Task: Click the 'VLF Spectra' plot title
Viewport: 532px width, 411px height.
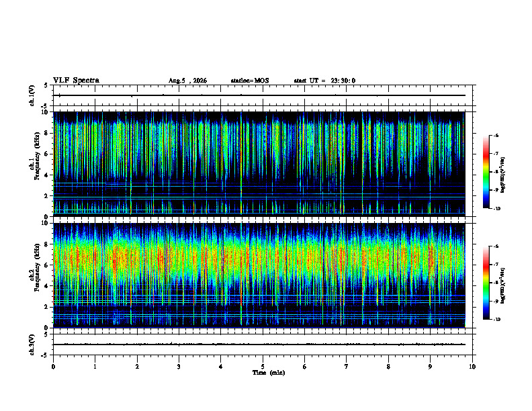Action: [76, 81]
